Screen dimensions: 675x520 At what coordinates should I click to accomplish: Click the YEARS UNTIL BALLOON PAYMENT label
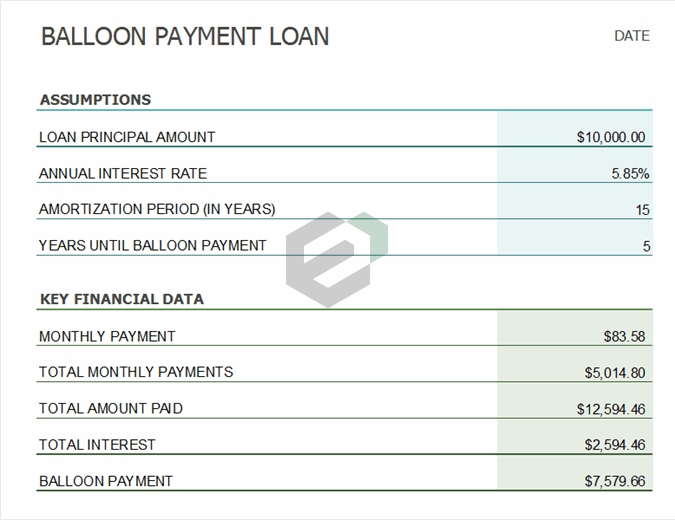click(153, 245)
